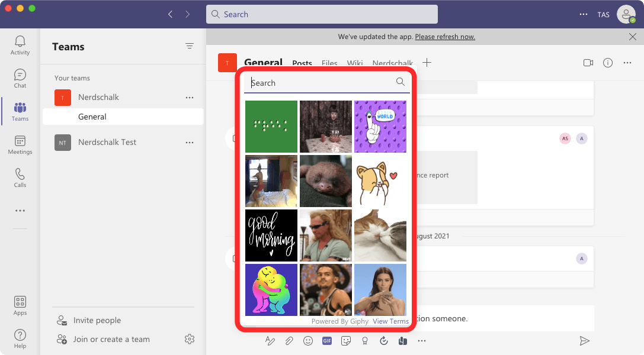Open the sticker picker below the message box

point(345,341)
